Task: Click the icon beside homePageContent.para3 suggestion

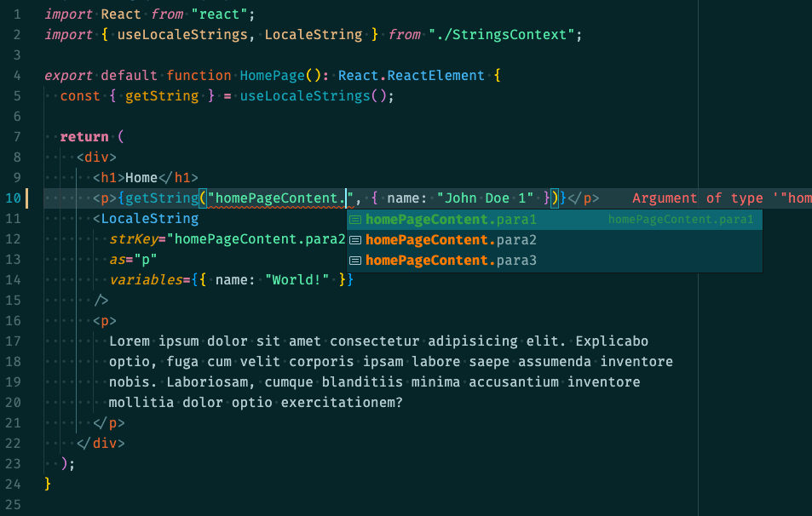Action: click(x=354, y=260)
